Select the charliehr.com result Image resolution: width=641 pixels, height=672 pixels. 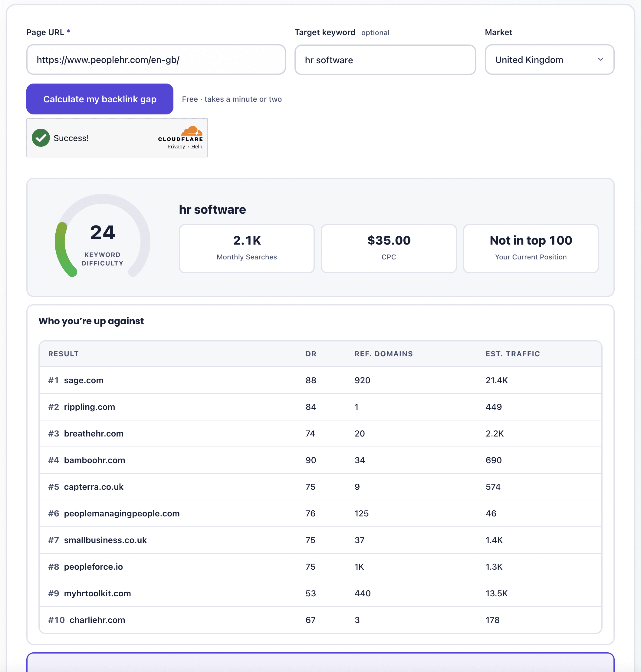320,620
